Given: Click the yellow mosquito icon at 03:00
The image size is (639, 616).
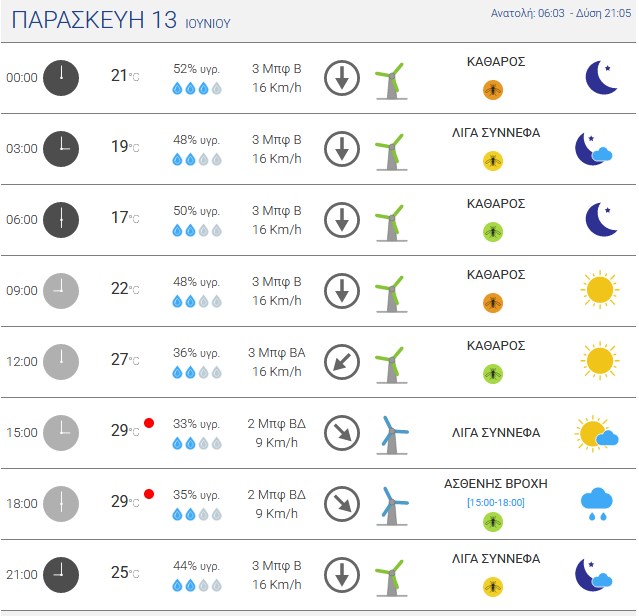Looking at the screenshot, I should point(493,161).
